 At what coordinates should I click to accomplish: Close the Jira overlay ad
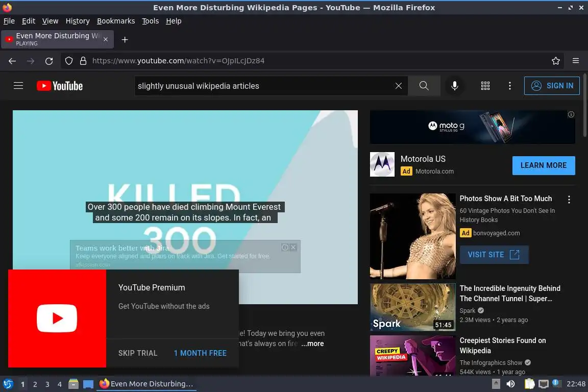click(293, 247)
